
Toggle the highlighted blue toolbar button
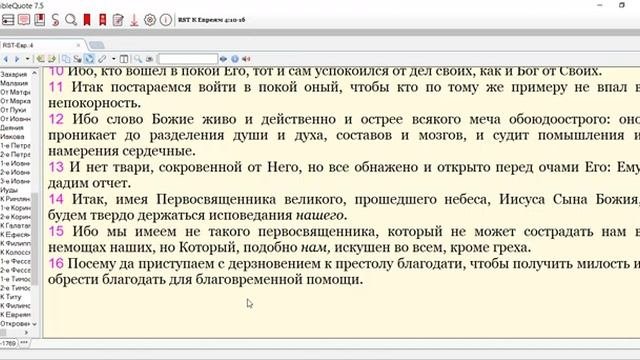tap(89, 59)
